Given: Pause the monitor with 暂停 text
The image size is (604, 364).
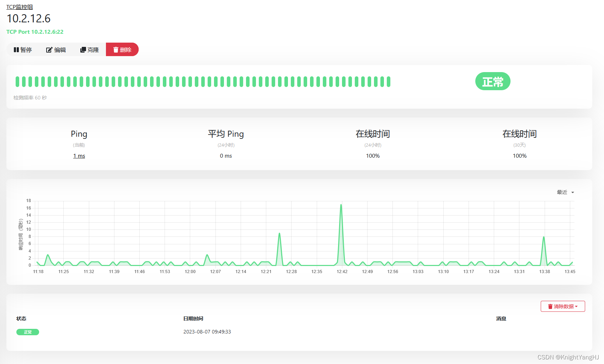Looking at the screenshot, I should tap(26, 50).
